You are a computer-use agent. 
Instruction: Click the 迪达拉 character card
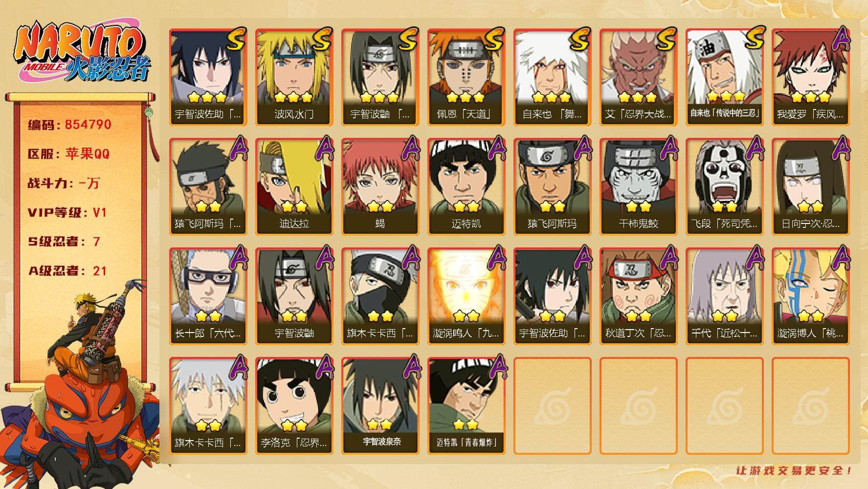tap(294, 187)
